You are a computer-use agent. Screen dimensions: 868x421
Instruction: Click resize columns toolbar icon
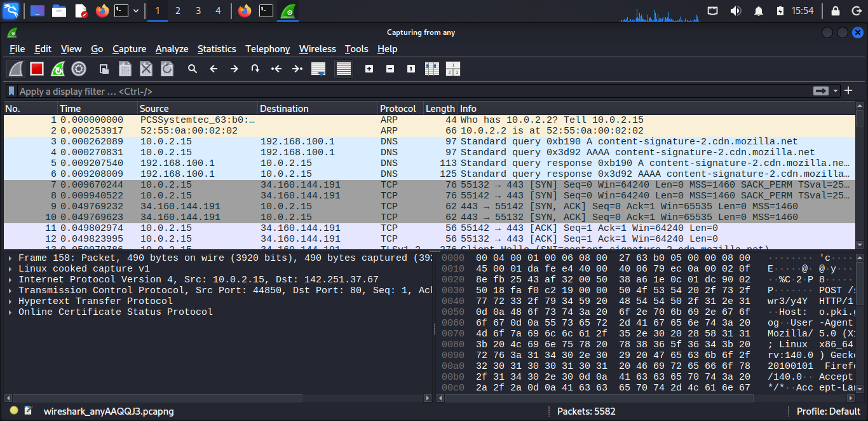pos(432,69)
